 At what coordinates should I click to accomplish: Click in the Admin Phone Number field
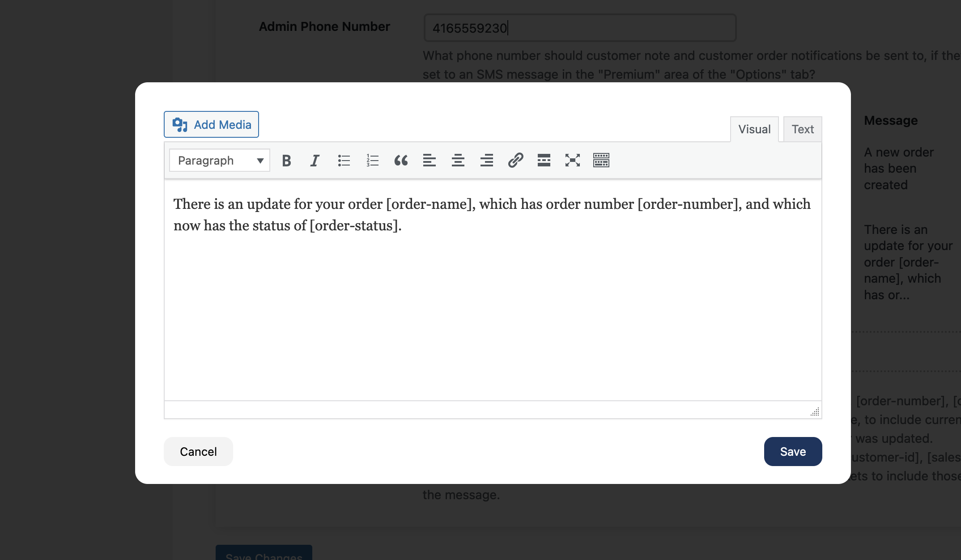578,28
